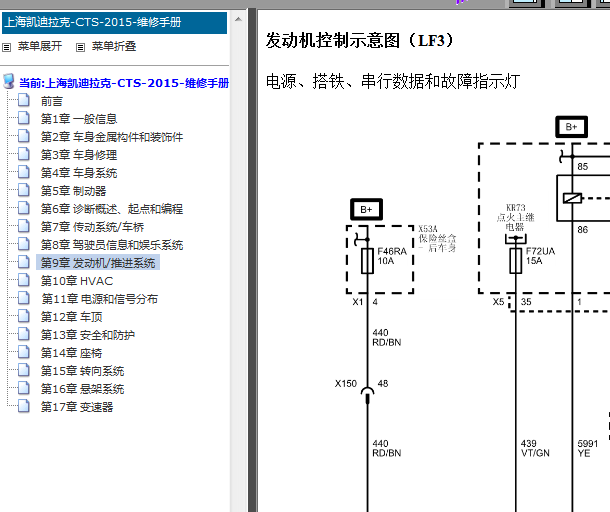610x512 pixels.
Task: Open 第8章 驾驶员信息和娱乐系统 chapter
Action: coord(112,245)
